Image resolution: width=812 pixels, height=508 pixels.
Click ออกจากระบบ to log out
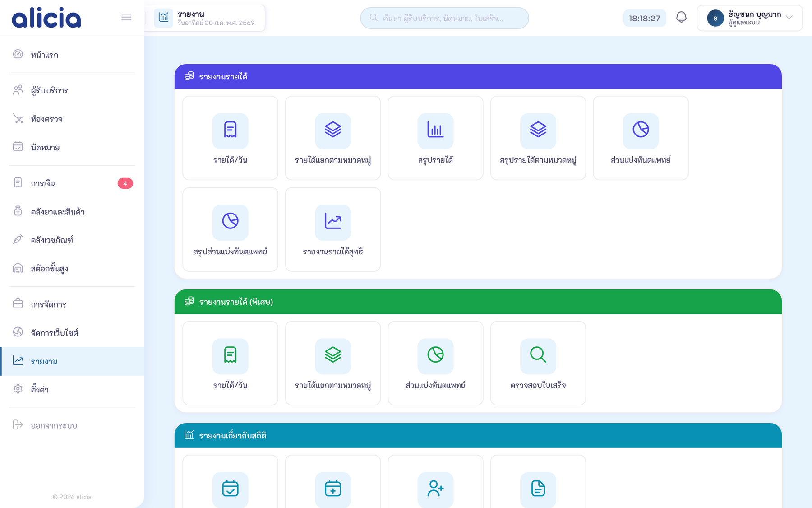(x=72, y=425)
